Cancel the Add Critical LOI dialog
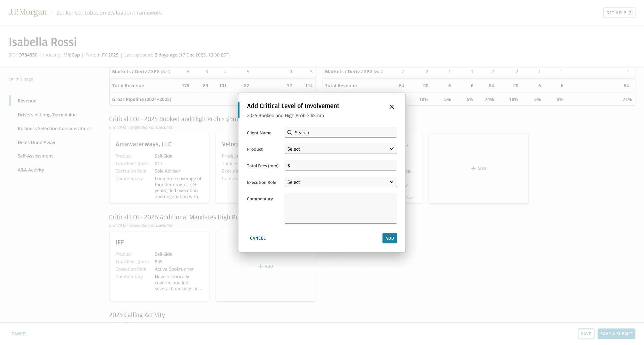Image resolution: width=644 pixels, height=345 pixels. click(x=258, y=238)
